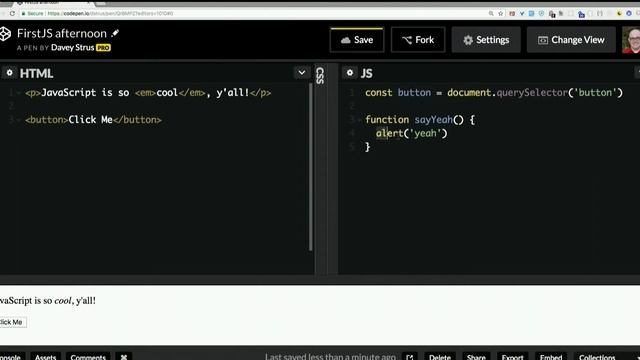Click HTML editor vertical scrollbar
This screenshot has height=360, width=640.
(311, 167)
